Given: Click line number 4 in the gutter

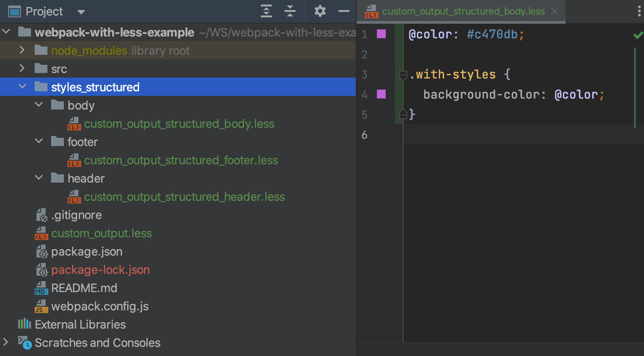Looking at the screenshot, I should 364,94.
